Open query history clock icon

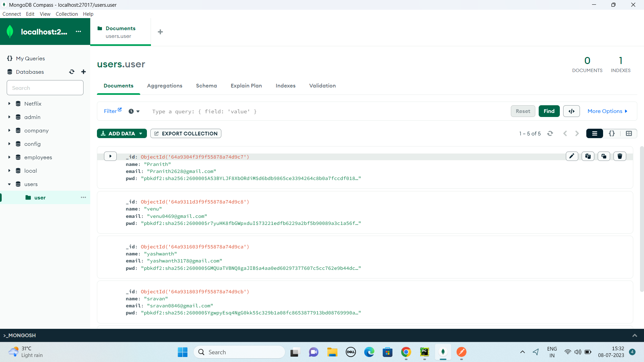click(131, 111)
